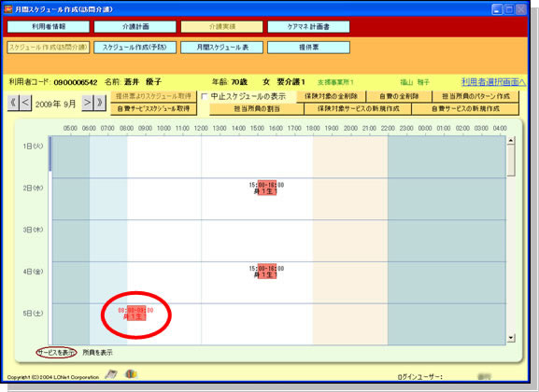The image size is (539, 392).
Task: Click the schedule scrollbar down arrow
Action: pyautogui.click(x=511, y=338)
